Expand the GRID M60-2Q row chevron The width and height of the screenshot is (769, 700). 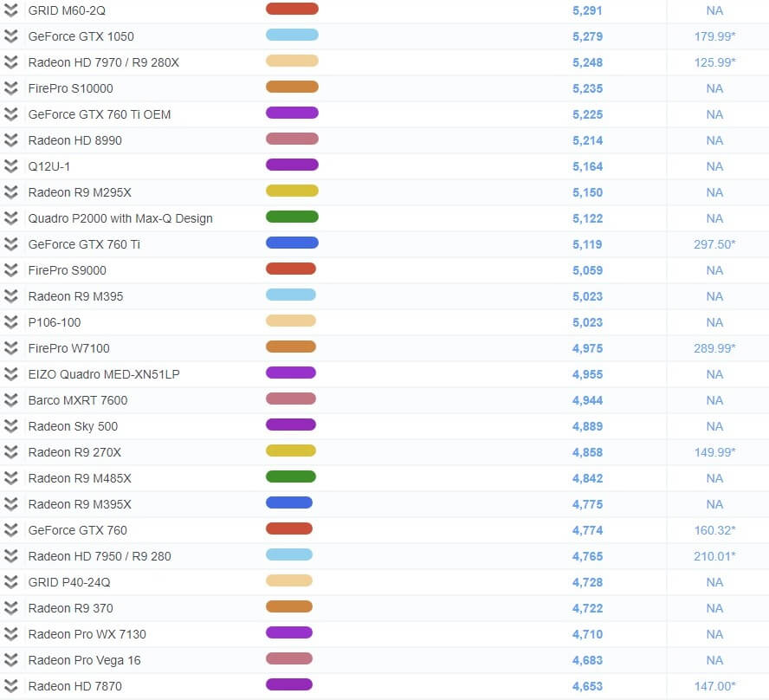click(10, 10)
